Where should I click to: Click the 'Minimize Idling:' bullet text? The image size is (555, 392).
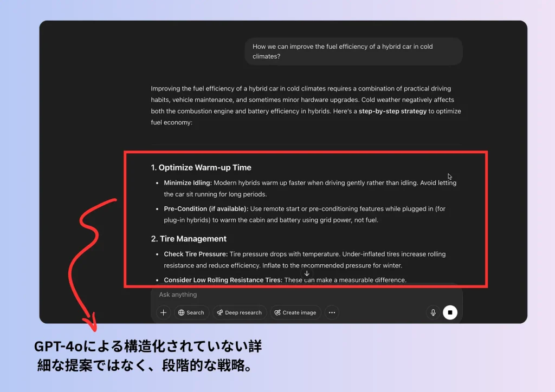[x=188, y=183]
